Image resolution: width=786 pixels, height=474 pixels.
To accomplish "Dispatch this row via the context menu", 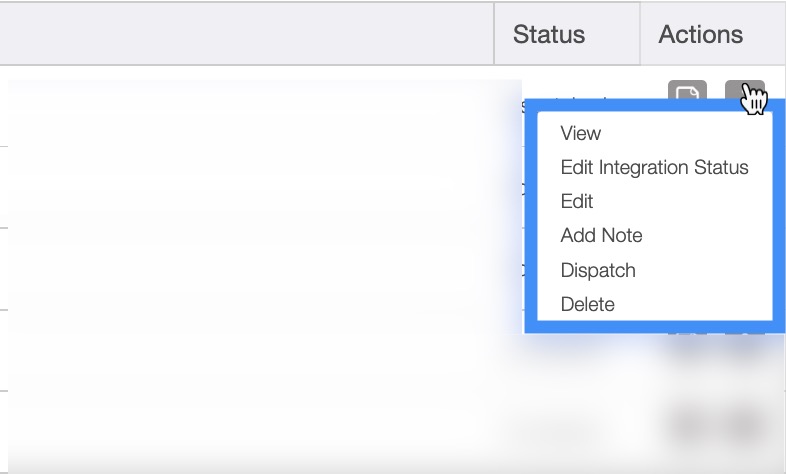I will [598, 270].
